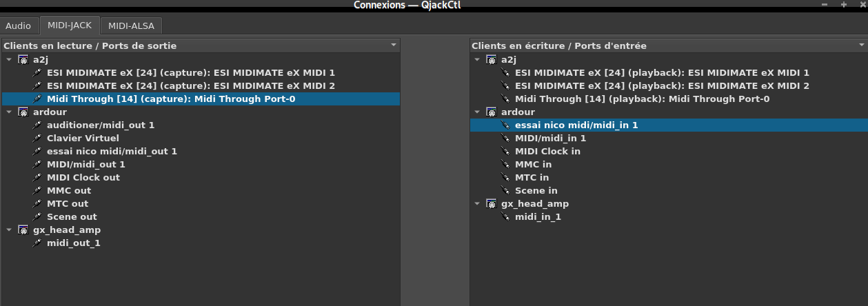Click the gx_head_amp client icon in input ports
The width and height of the screenshot is (868, 306).
point(492,204)
